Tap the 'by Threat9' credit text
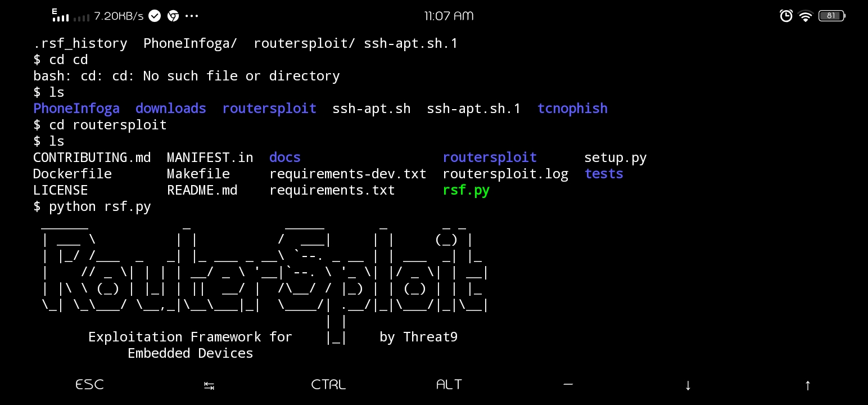Screen dimensions: 868x405 [x=418, y=337]
